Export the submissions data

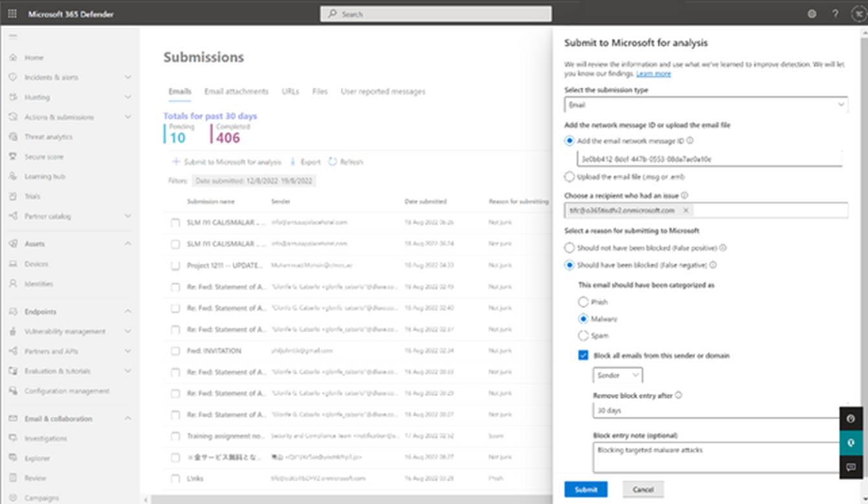point(310,162)
